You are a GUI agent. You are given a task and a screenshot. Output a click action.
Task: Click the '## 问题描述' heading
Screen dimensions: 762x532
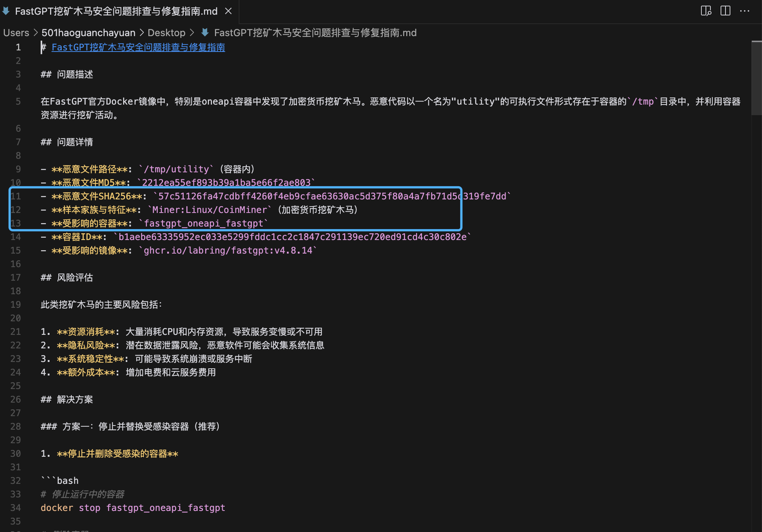pyautogui.click(x=67, y=74)
